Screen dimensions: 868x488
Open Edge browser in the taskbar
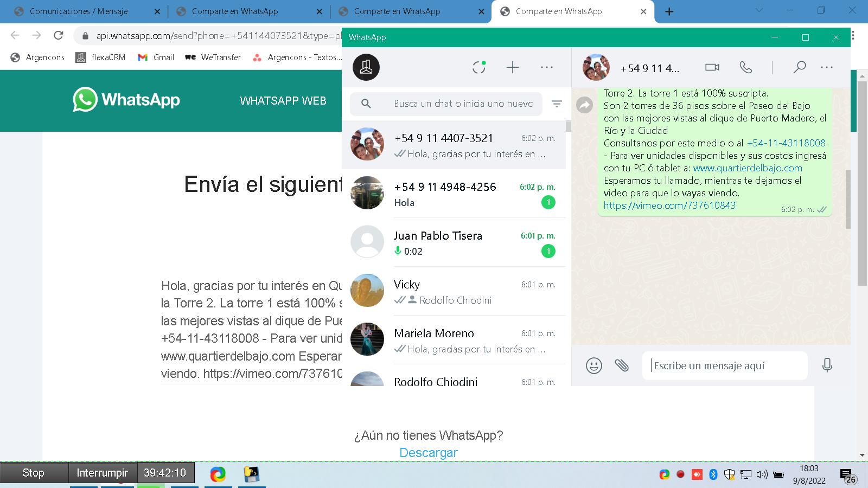tap(218, 474)
